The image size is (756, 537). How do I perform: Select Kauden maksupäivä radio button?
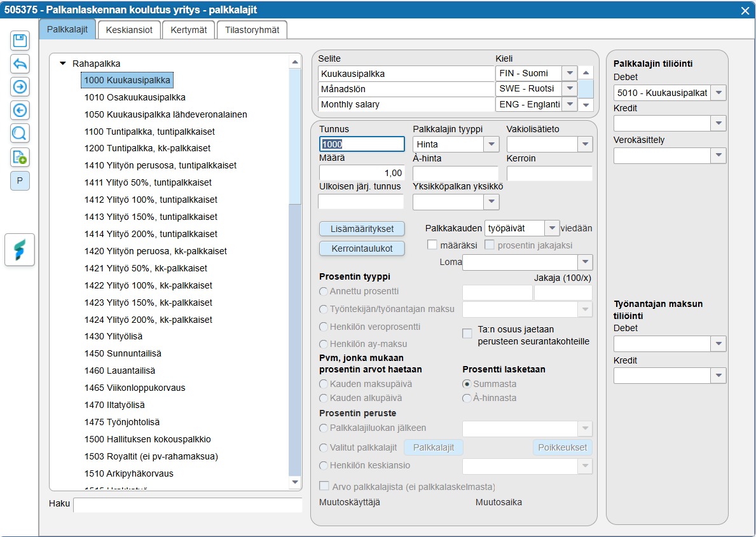point(324,384)
